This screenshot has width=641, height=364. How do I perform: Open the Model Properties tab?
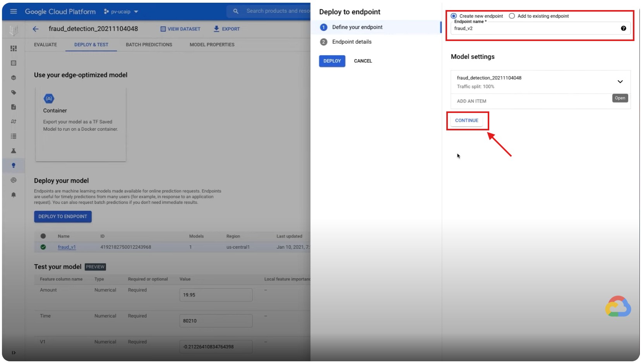pos(212,45)
